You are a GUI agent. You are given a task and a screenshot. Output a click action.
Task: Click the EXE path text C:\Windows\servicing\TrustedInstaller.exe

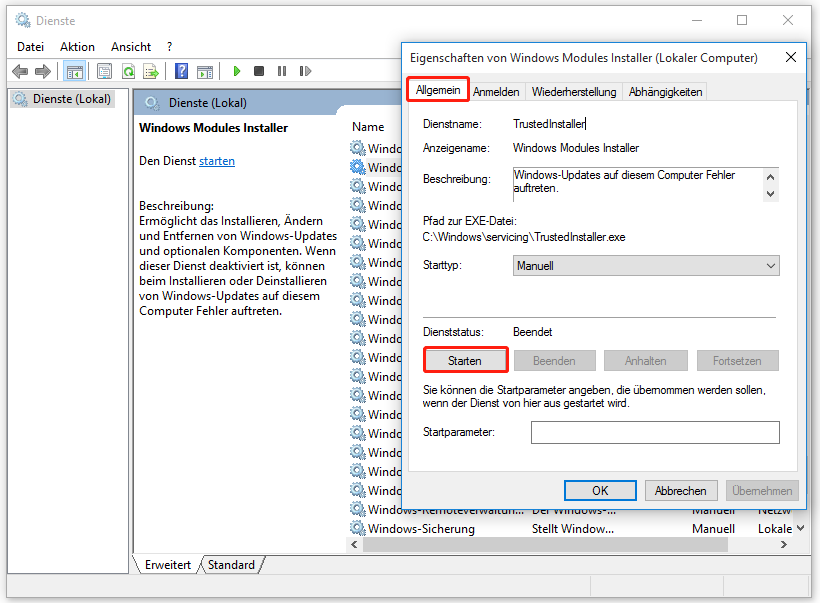point(523,237)
